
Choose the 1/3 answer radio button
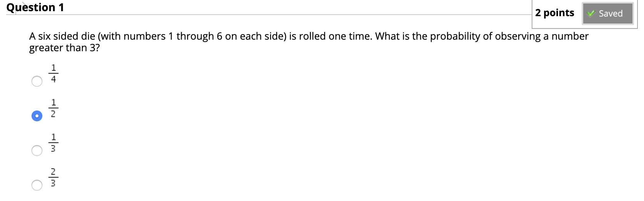[x=37, y=151]
